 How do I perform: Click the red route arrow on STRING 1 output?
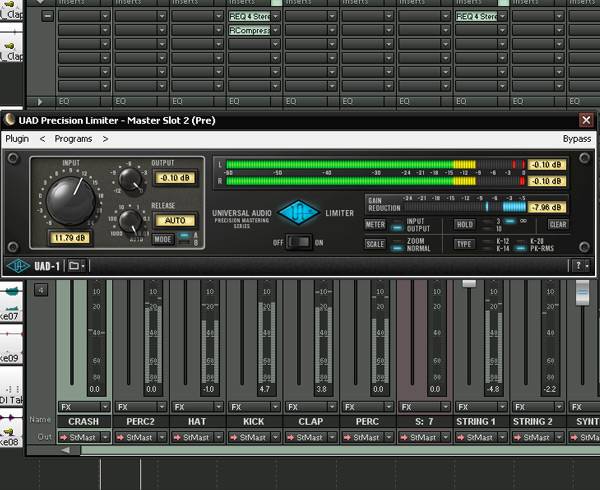click(461, 437)
